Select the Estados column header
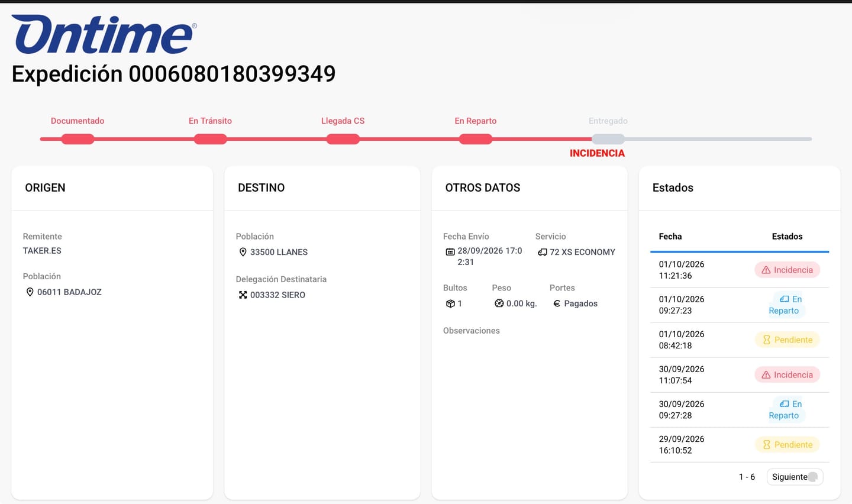 coord(787,236)
